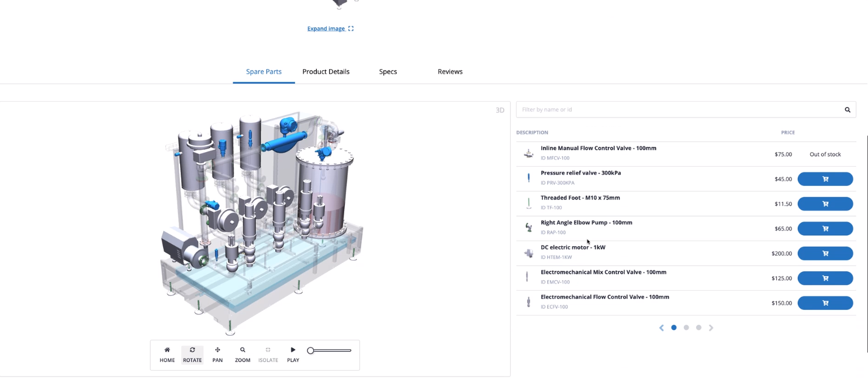Activate the Zoom tool icon
Screen dimensions: 868x386
pos(243,350)
